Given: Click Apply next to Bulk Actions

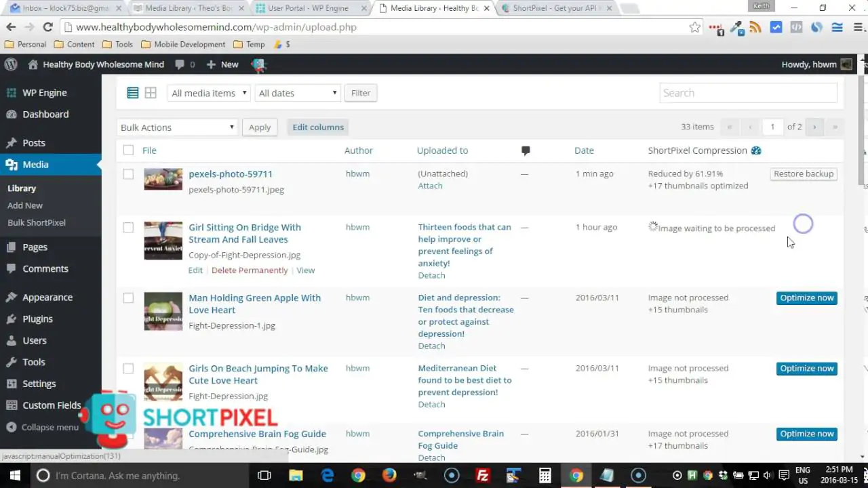Looking at the screenshot, I should pyautogui.click(x=260, y=127).
